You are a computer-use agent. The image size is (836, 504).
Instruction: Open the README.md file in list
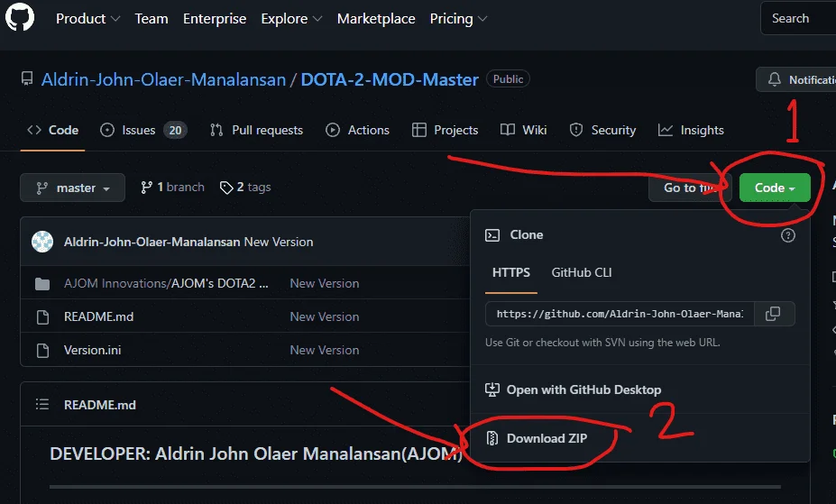(98, 316)
